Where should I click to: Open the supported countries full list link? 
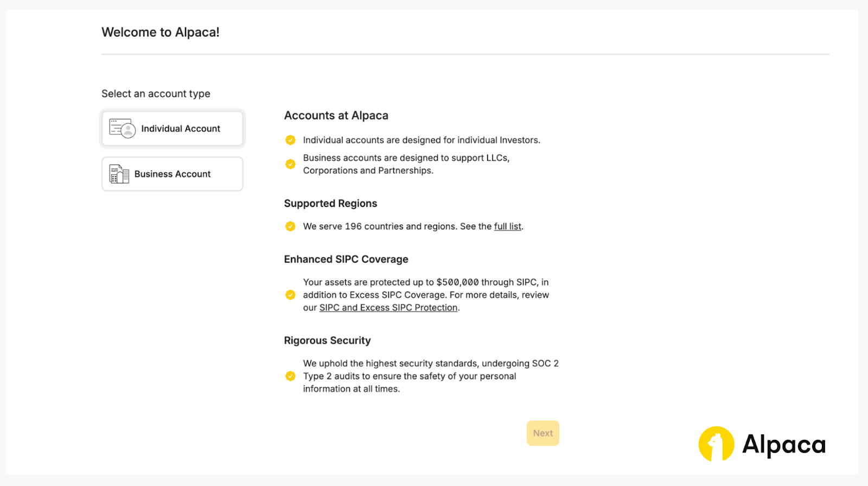click(507, 226)
